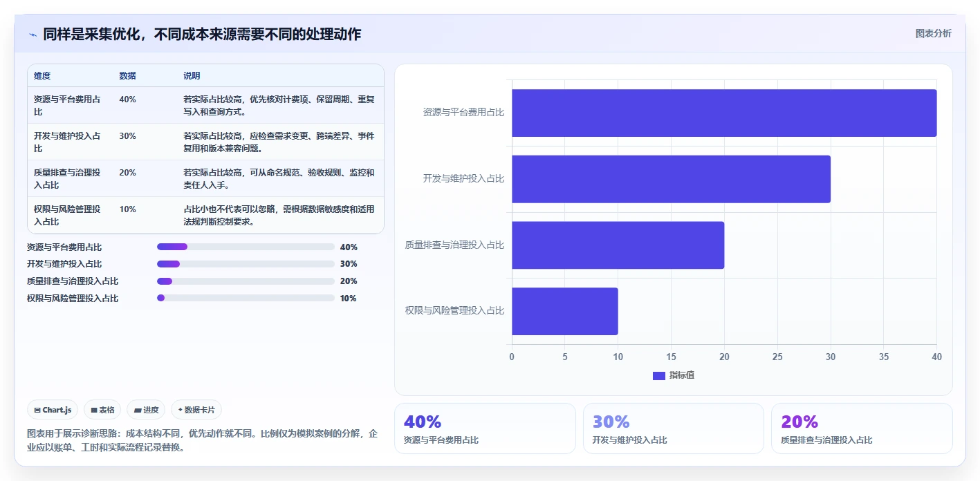This screenshot has height=481, width=980.
Task: Click the 开发与维护投入占比 progress bar
Action: pyautogui.click(x=246, y=264)
